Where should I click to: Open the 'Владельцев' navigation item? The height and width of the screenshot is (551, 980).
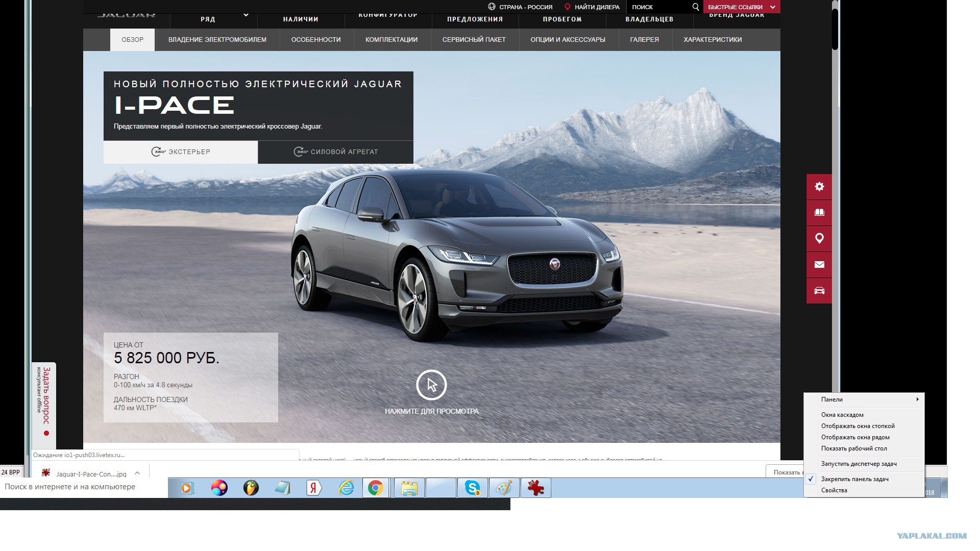[650, 19]
